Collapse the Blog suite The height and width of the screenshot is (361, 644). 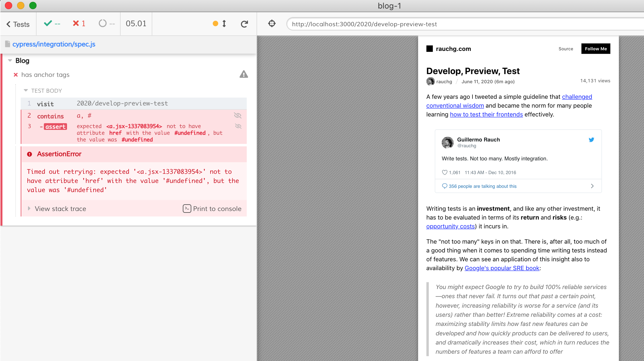(10, 60)
